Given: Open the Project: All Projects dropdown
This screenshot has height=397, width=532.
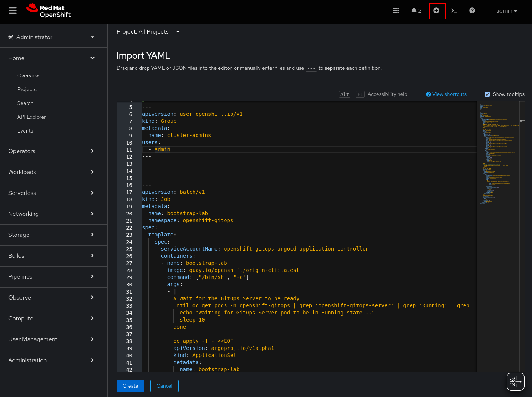Looking at the screenshot, I should click(148, 32).
